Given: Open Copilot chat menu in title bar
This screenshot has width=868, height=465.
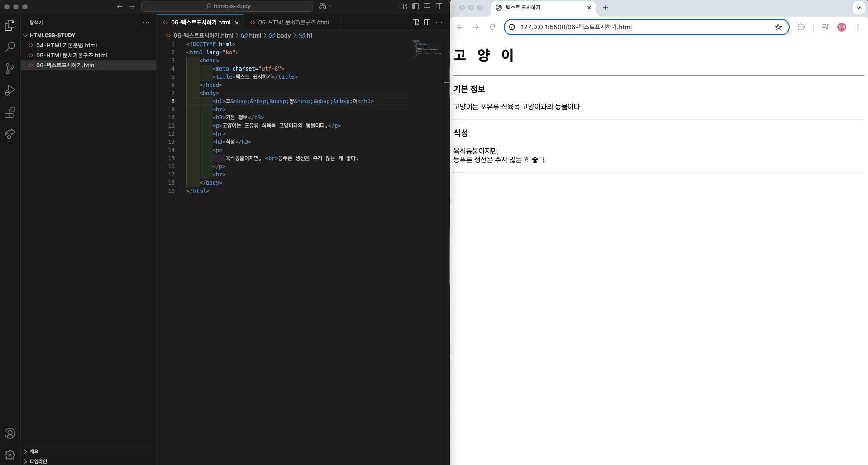Looking at the screenshot, I should coord(325,6).
